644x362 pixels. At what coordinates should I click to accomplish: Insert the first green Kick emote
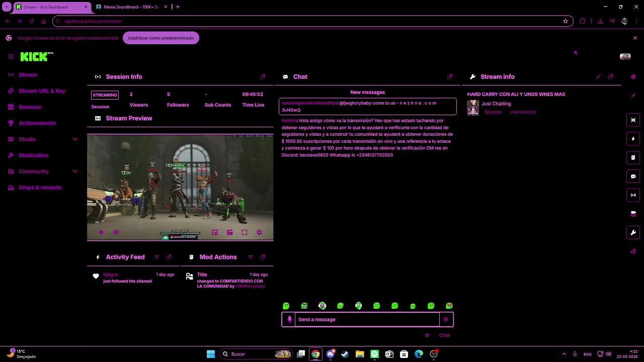pos(286,306)
